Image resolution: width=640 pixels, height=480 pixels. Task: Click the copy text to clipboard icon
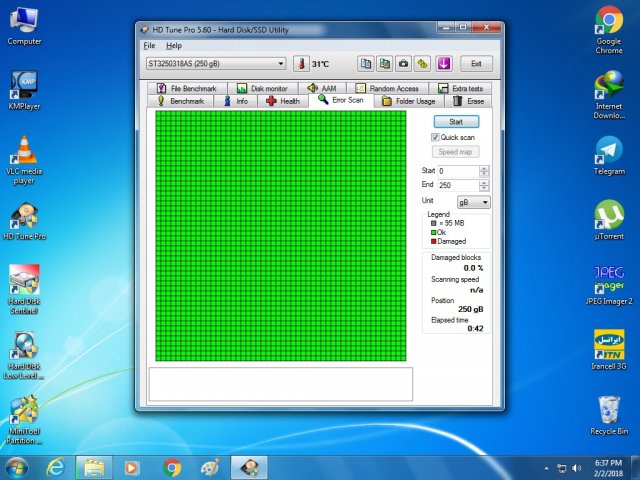coord(366,64)
